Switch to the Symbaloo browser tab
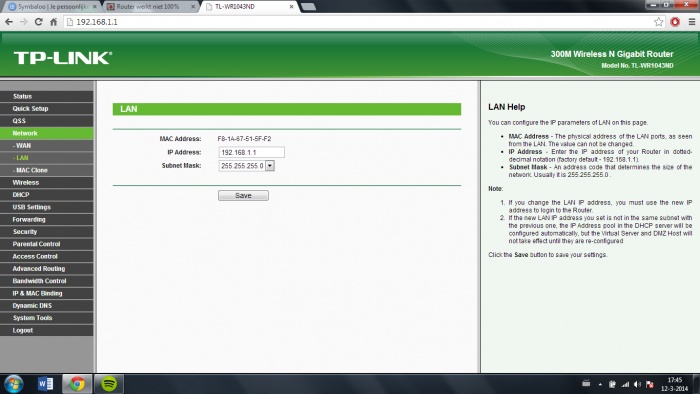Viewport: 700px width, 394px height. 51,7
